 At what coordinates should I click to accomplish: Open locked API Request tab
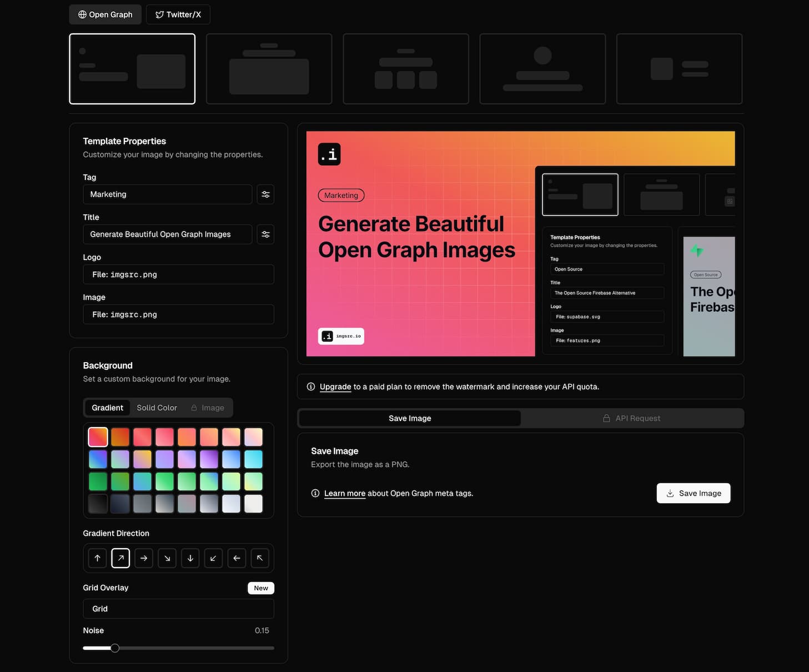point(632,418)
